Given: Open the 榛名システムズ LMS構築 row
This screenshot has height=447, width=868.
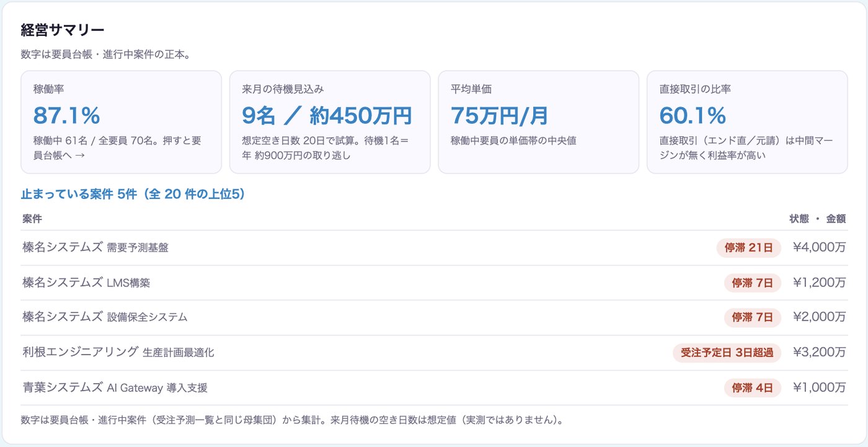Looking at the screenshot, I should pos(434,283).
